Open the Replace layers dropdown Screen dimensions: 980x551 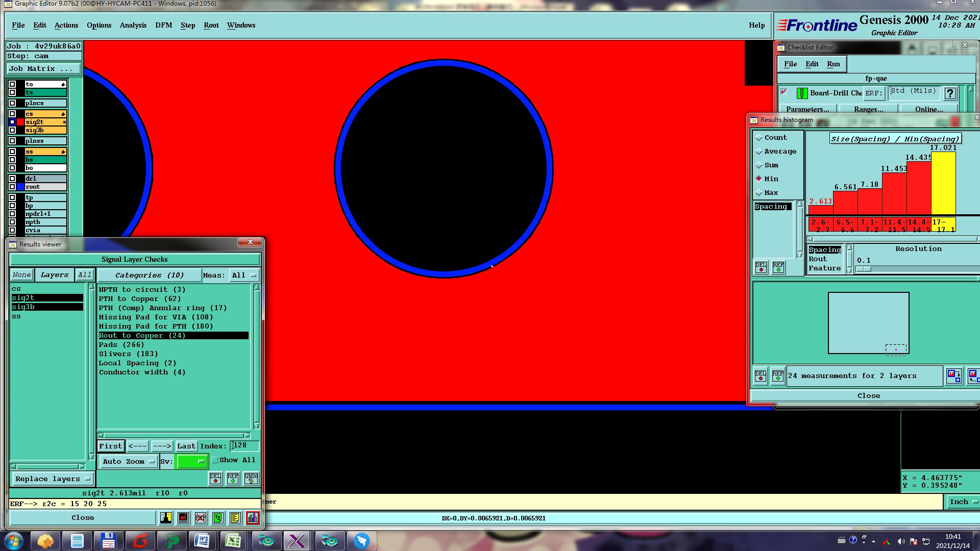point(52,479)
